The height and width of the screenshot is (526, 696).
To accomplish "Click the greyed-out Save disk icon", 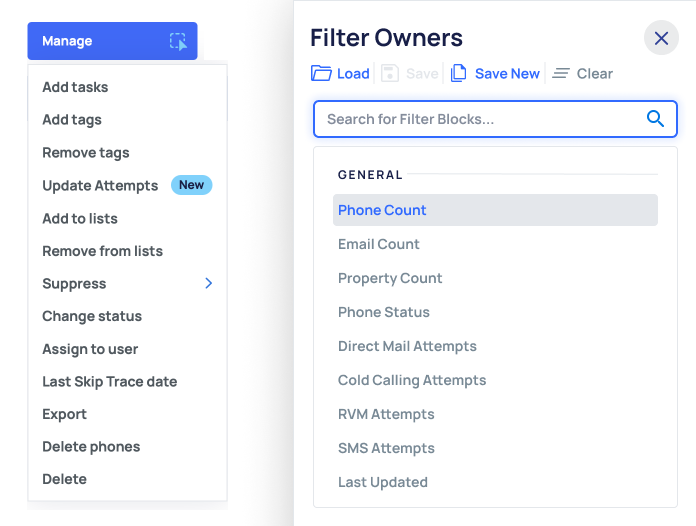I will click(x=391, y=73).
